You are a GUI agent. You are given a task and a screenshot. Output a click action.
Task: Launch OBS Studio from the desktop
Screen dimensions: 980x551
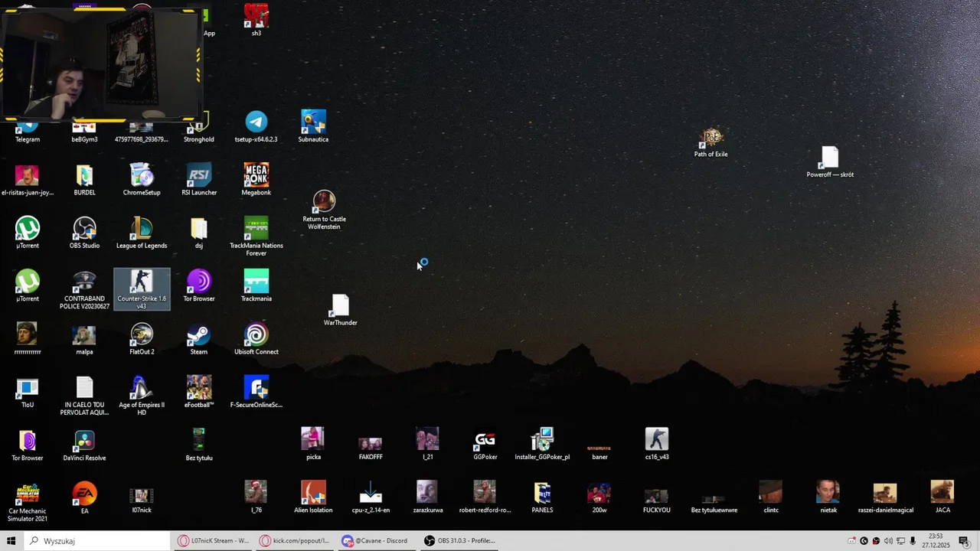pyautogui.click(x=84, y=233)
